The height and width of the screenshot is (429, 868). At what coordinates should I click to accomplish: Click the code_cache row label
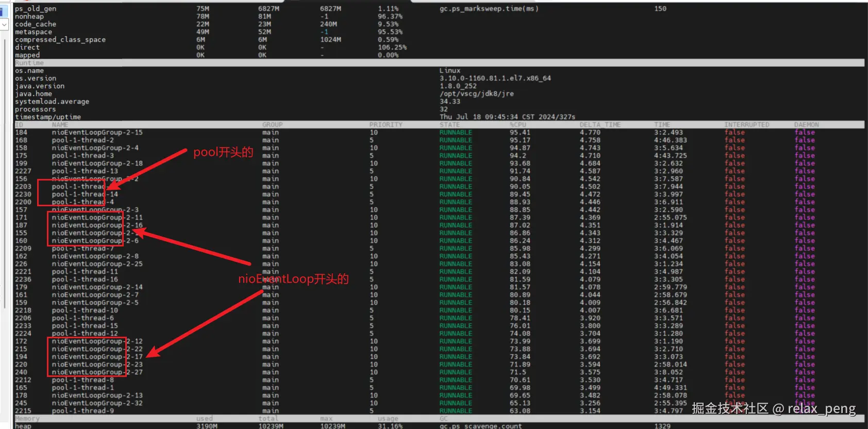(x=35, y=24)
